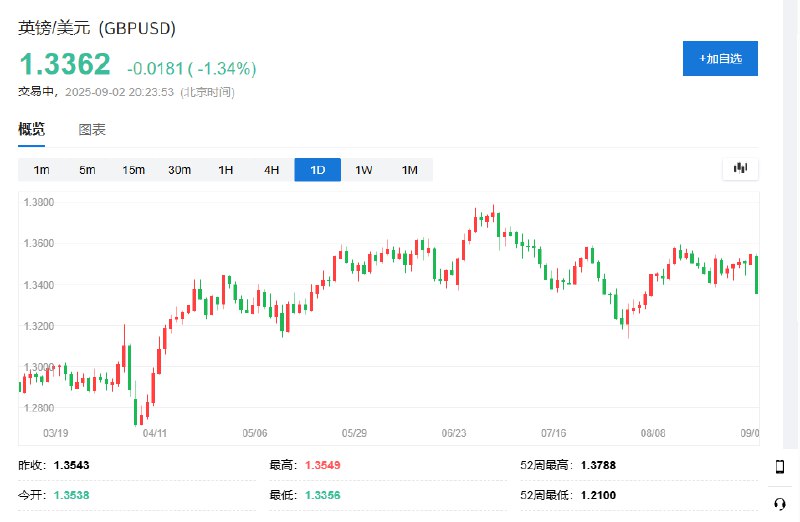The width and height of the screenshot is (800, 522).
Task: Click the 05/06 date axis label
Action: click(255, 433)
